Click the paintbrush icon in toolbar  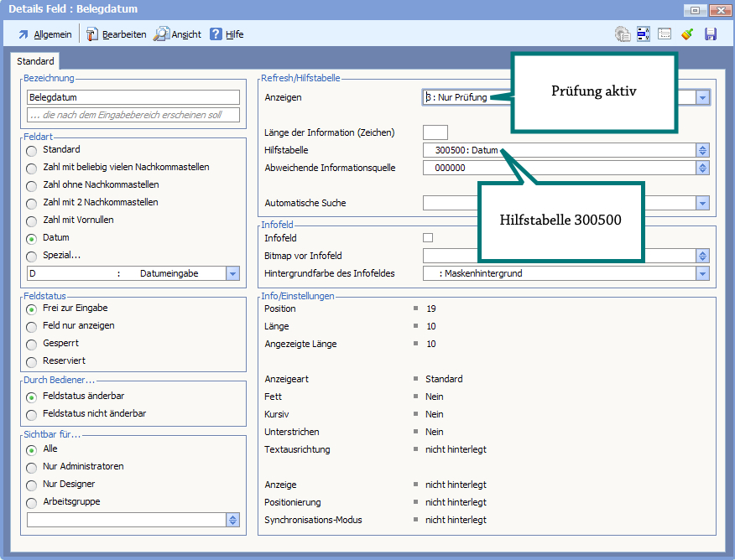[687, 34]
